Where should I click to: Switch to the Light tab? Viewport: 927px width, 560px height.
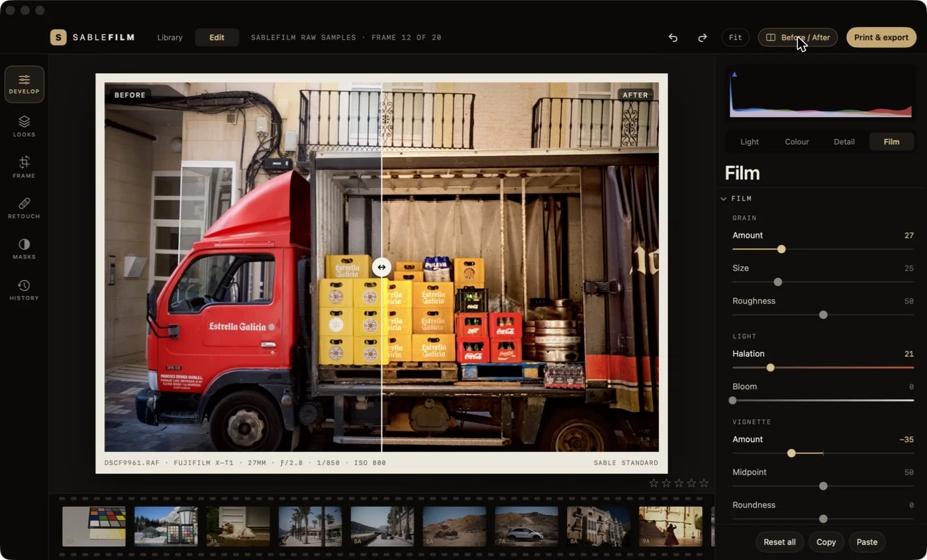750,142
